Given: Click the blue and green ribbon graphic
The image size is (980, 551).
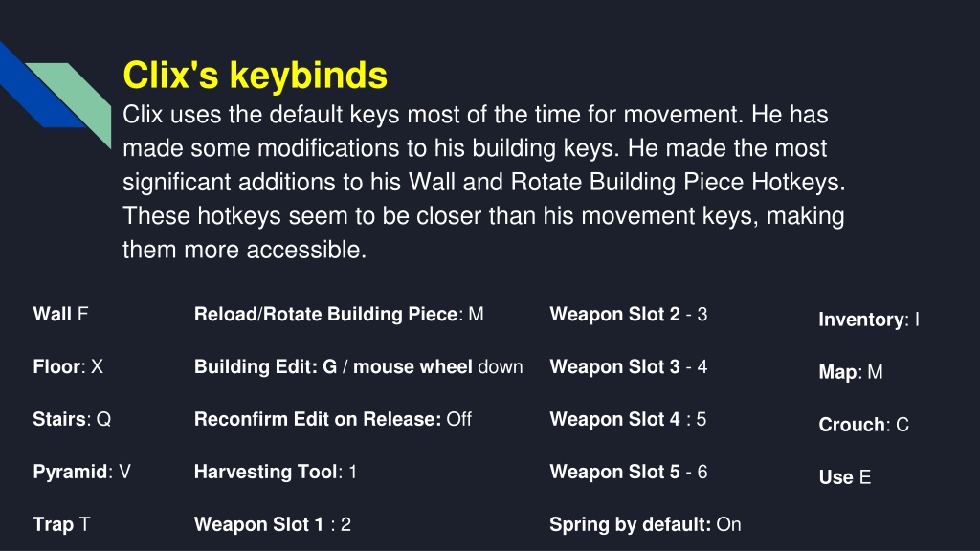Looking at the screenshot, I should [55, 95].
